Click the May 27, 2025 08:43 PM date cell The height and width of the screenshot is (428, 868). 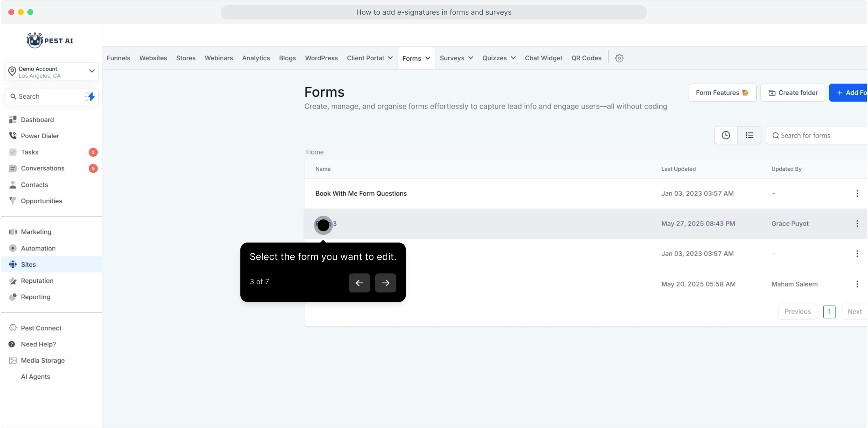(x=698, y=224)
